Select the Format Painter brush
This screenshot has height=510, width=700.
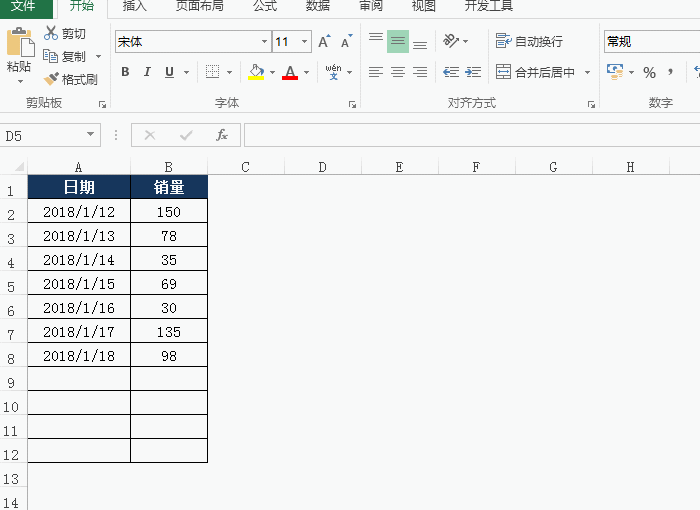[x=51, y=79]
